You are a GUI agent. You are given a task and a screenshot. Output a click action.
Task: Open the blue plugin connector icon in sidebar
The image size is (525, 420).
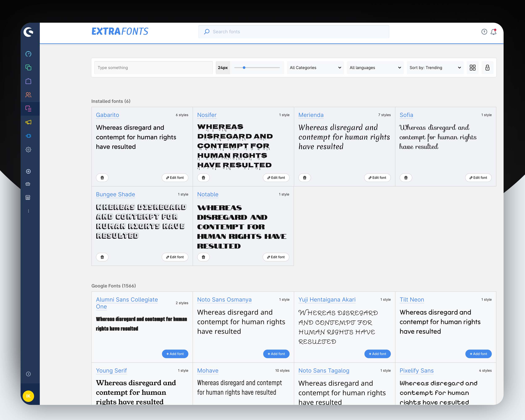point(28,136)
